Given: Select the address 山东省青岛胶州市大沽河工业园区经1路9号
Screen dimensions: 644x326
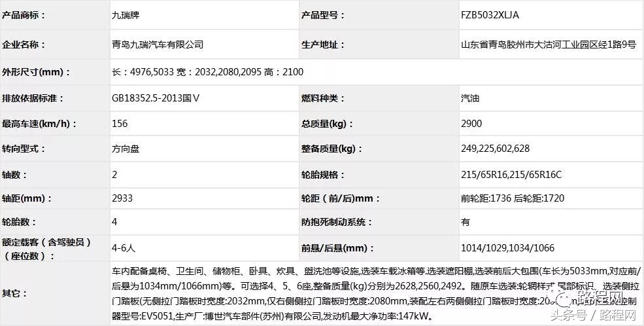Looking at the screenshot, I should click(549, 45).
